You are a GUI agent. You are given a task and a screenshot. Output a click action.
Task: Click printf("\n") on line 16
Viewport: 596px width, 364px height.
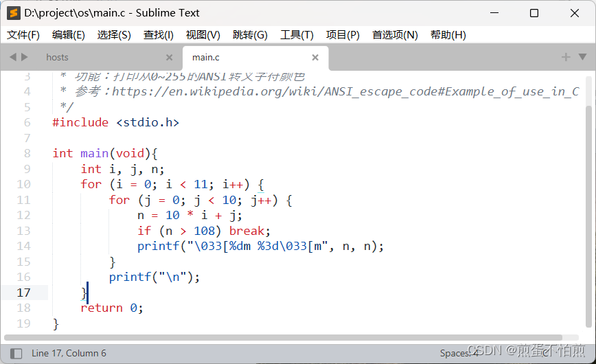tap(154, 277)
